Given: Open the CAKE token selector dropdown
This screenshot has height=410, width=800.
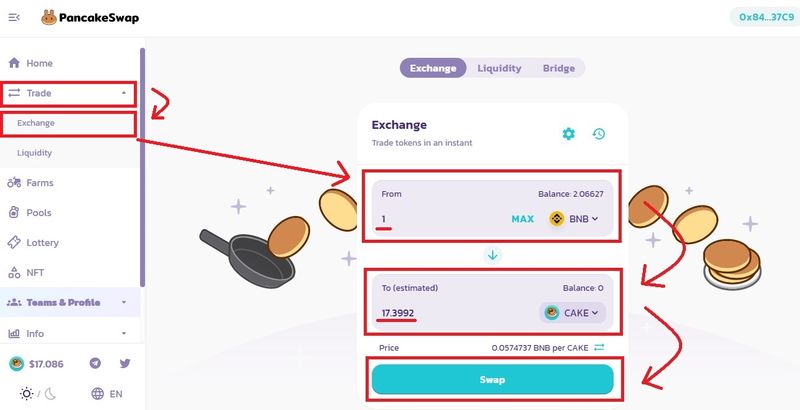Looking at the screenshot, I should point(572,313).
